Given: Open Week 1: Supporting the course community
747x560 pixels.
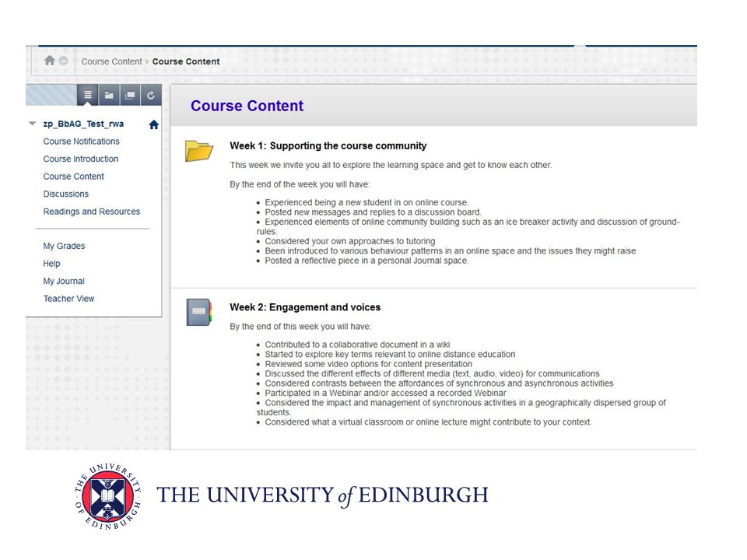Looking at the screenshot, I should pos(328,145).
